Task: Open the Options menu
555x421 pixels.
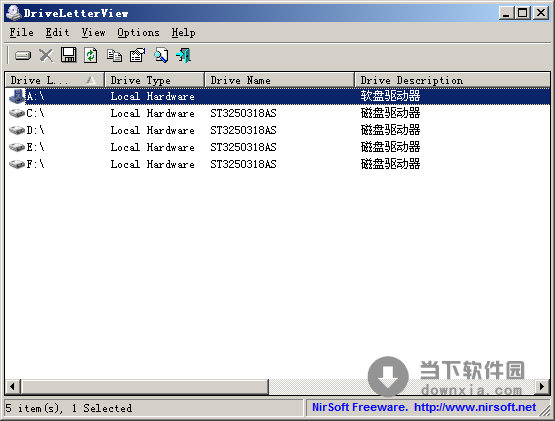Action: pos(138,33)
